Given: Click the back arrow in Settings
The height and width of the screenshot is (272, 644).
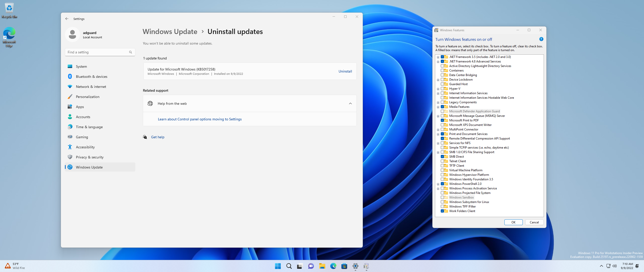Looking at the screenshot, I should (67, 19).
